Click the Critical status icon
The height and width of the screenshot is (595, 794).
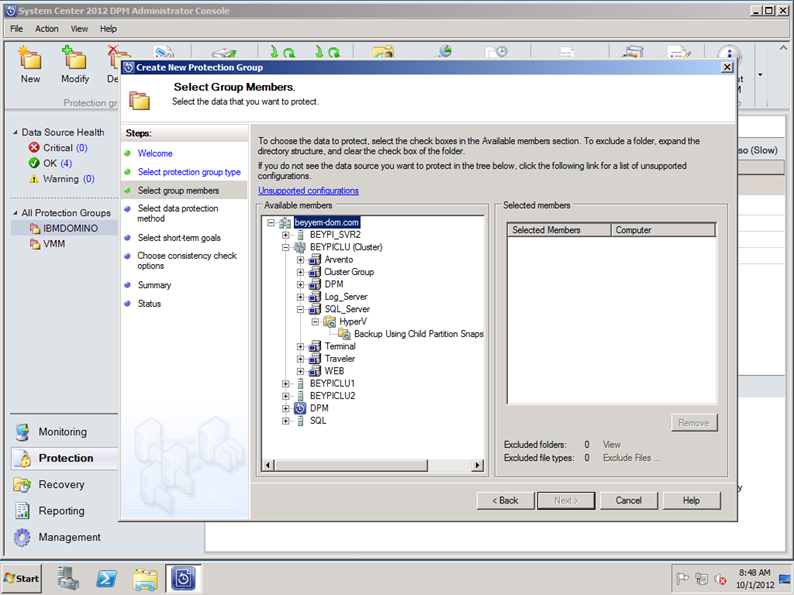34,148
